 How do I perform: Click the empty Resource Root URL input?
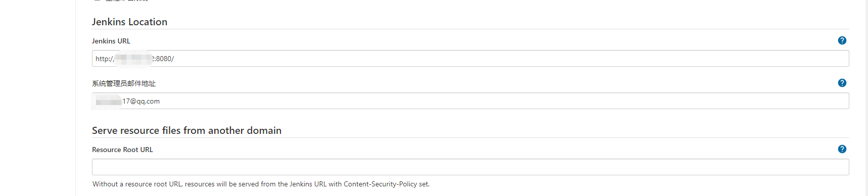pos(470,167)
